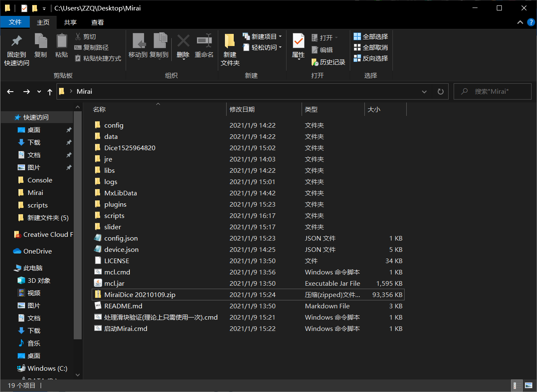This screenshot has height=392, width=537.
Task: Switch to large icons view in status bar
Action: tap(528, 385)
